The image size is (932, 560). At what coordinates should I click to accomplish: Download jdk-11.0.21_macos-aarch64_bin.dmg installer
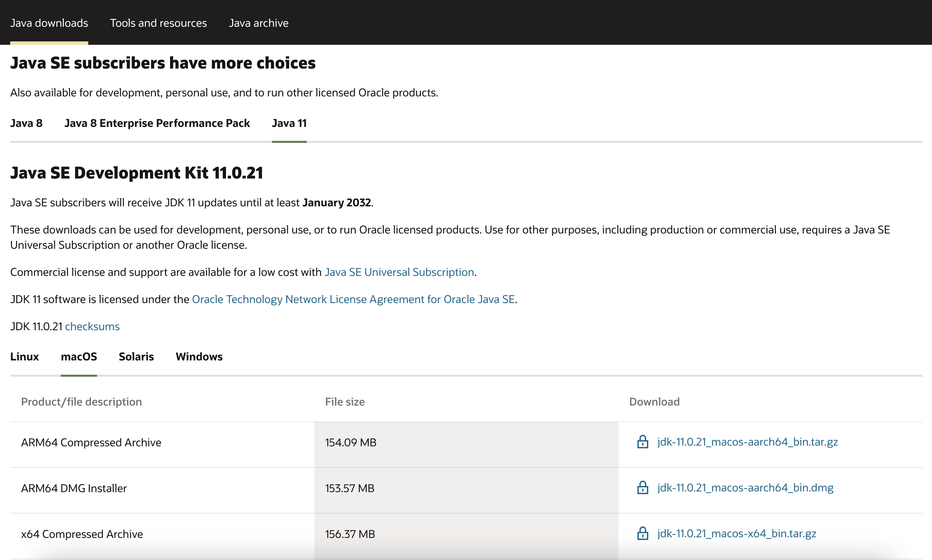coord(745,488)
